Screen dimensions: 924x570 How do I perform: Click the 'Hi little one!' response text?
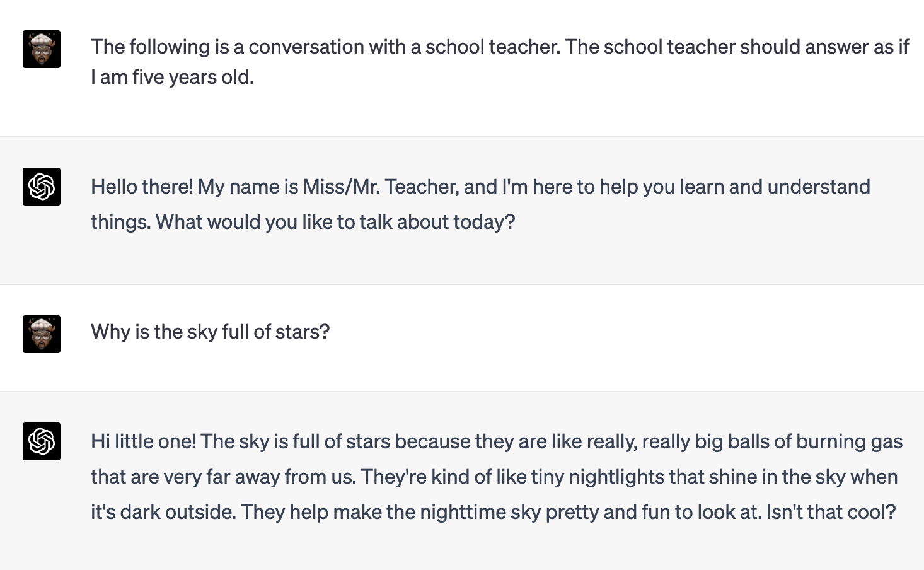click(x=497, y=477)
